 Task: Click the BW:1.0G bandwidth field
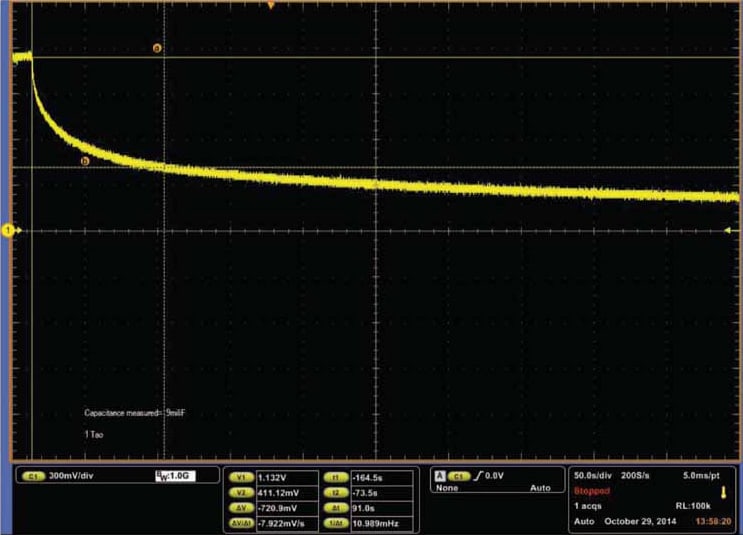pos(175,476)
